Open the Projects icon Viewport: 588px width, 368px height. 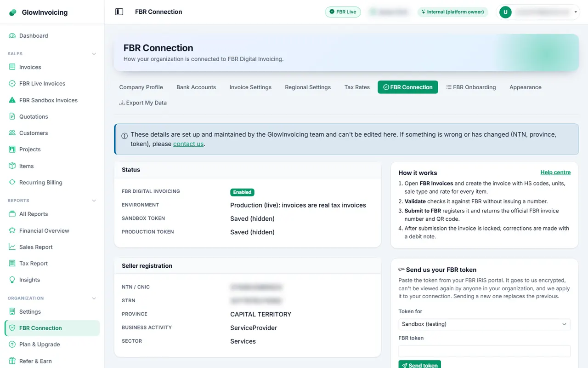12,149
